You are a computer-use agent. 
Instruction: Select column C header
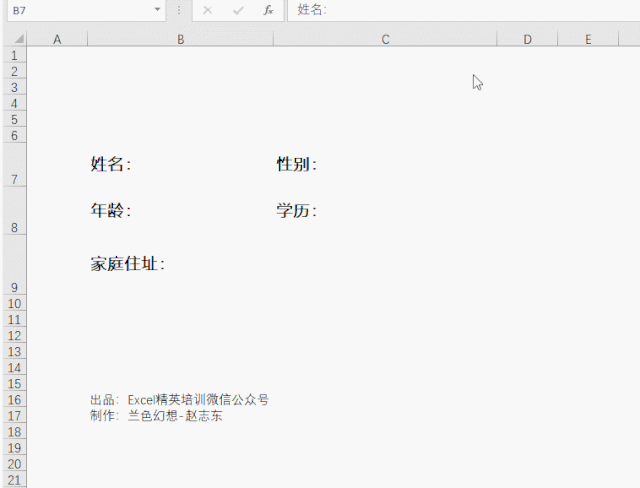tap(385, 39)
